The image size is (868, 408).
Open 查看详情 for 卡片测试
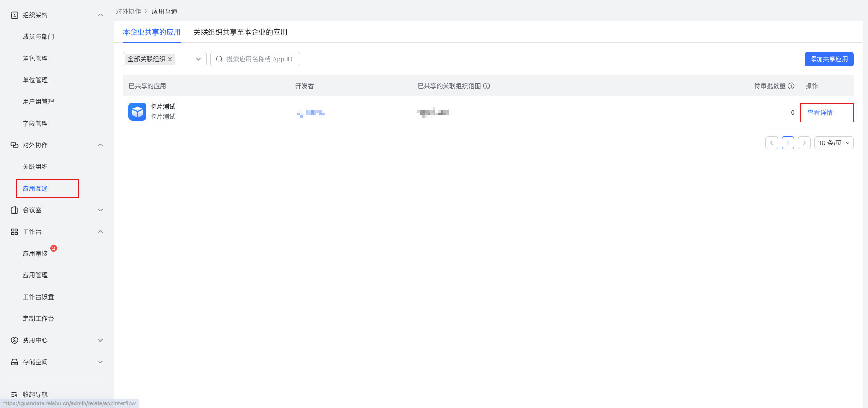tap(820, 113)
